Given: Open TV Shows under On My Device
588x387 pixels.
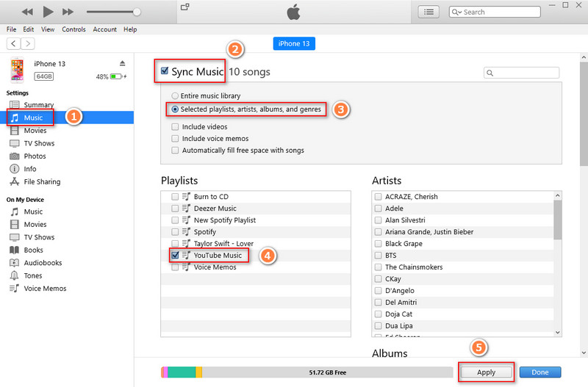Looking at the screenshot, I should (x=39, y=237).
